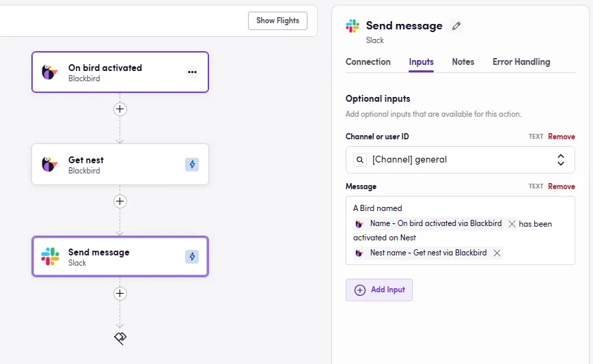Add a step after the Send message node

120,293
